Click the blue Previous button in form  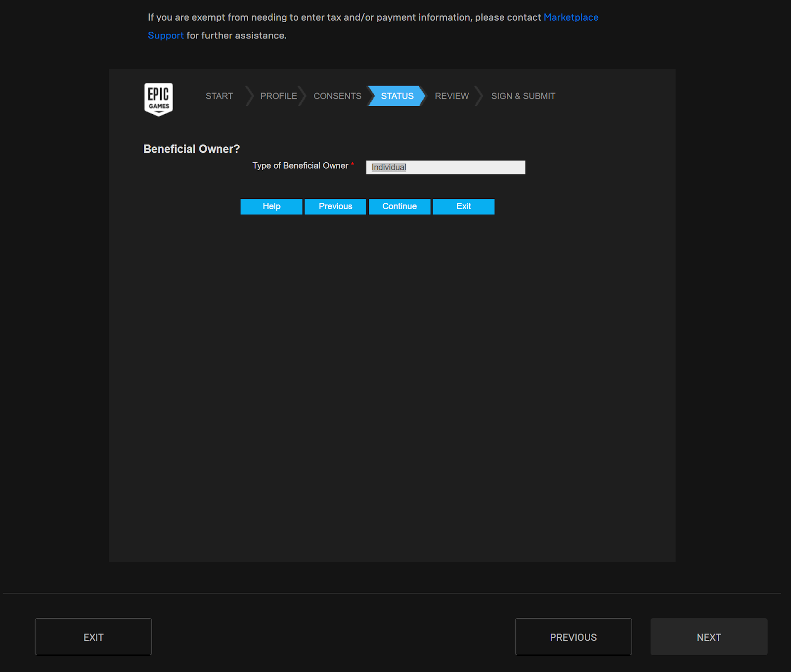(x=336, y=206)
